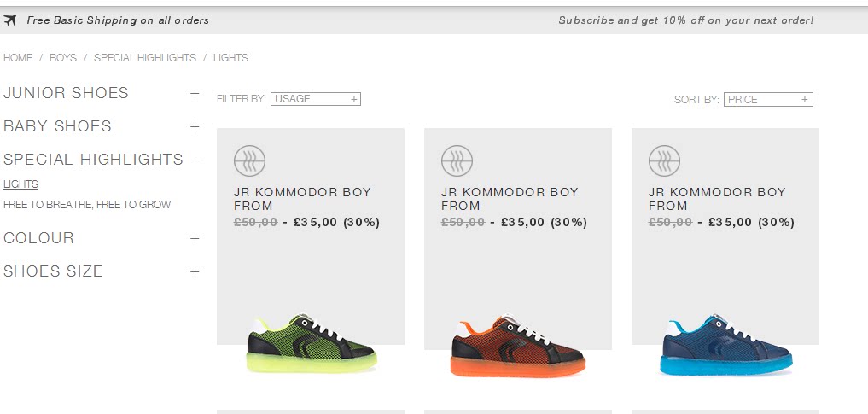Open the Price sort dropdown

point(767,100)
